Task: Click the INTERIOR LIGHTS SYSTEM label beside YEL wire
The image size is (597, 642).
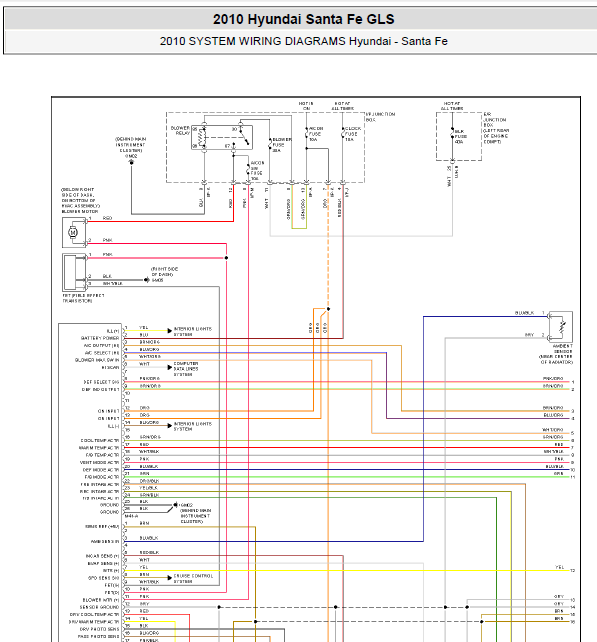Action: coord(192,332)
